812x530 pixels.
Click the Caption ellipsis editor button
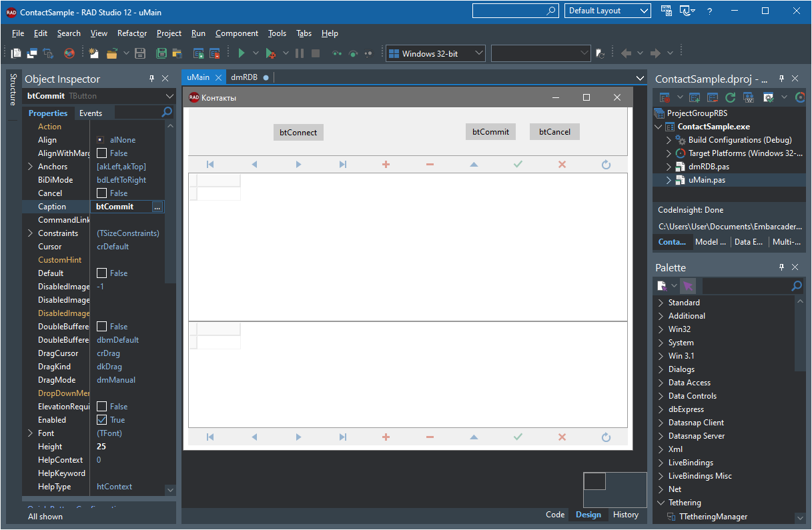click(x=157, y=207)
